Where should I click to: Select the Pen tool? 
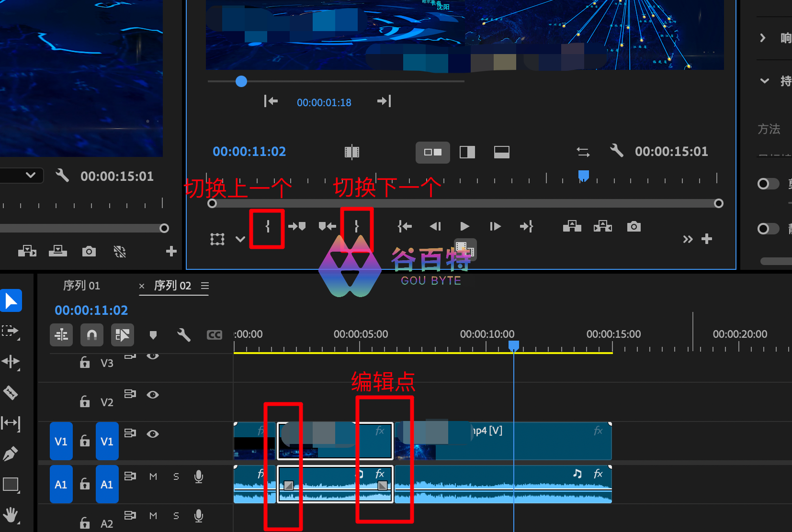tap(11, 453)
